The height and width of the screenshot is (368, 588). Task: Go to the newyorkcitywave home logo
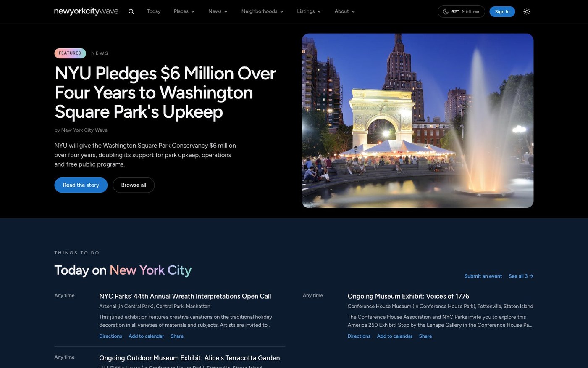click(86, 11)
